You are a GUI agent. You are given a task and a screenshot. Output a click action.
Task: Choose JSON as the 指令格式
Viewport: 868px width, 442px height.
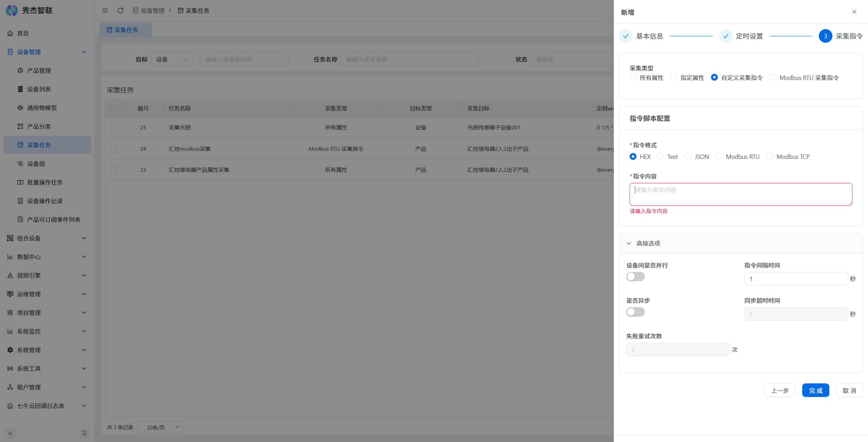pyautogui.click(x=688, y=156)
